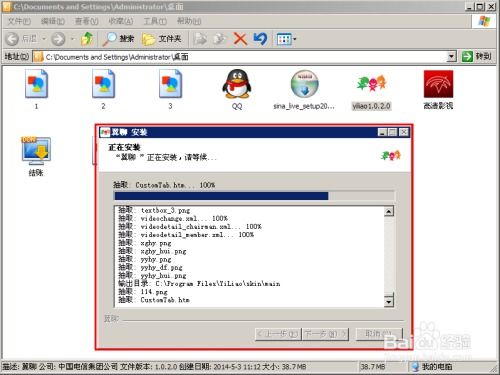Click the blue undo arrow toolbar icon
500x375 pixels.
pyautogui.click(x=260, y=39)
